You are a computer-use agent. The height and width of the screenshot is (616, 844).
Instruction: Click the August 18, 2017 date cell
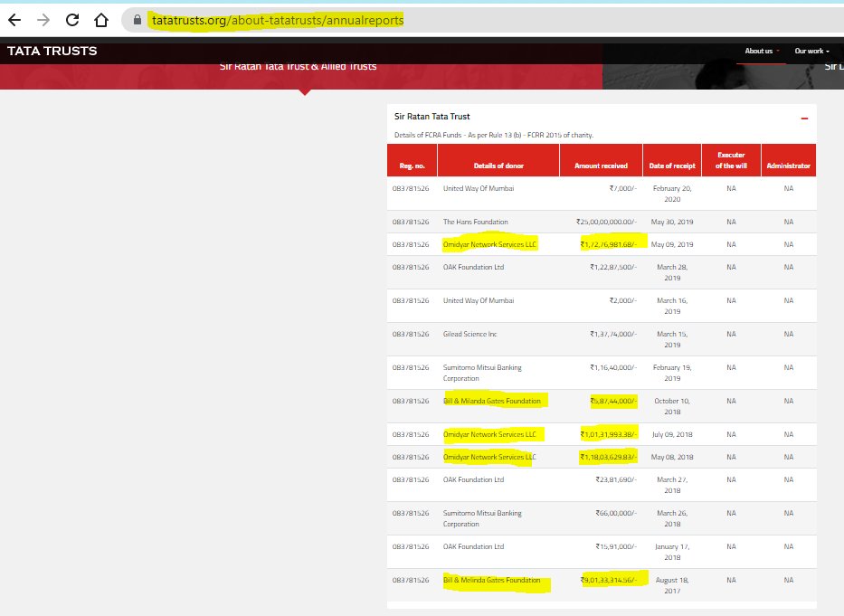pos(672,585)
